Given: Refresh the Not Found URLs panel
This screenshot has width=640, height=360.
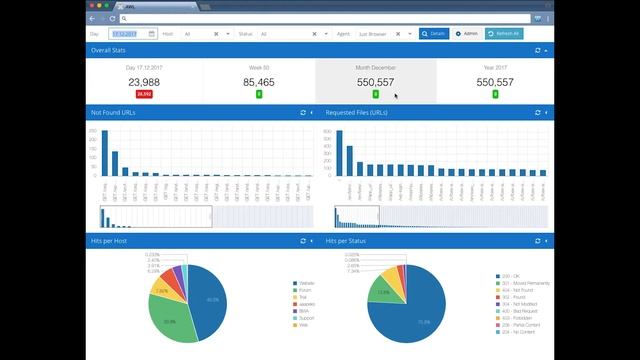Looking at the screenshot, I should [303, 112].
